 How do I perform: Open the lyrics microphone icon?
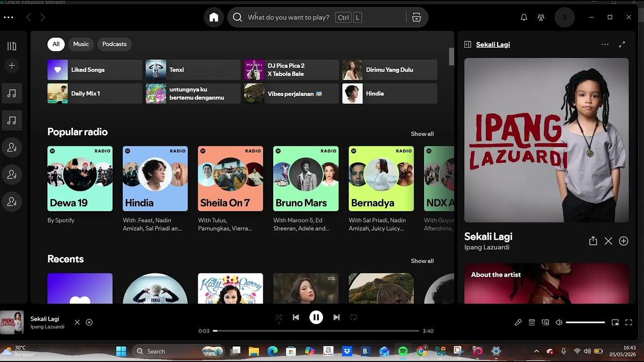coord(518,322)
